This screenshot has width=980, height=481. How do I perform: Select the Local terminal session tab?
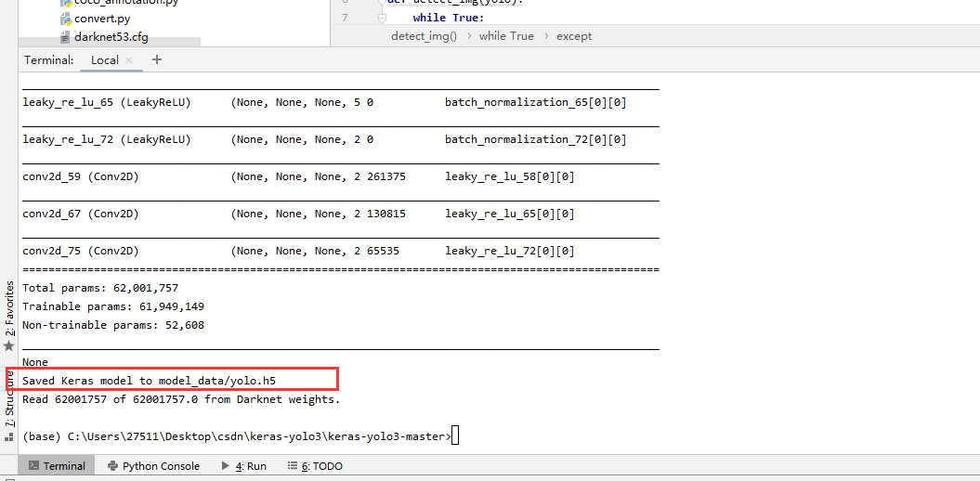[x=104, y=60]
